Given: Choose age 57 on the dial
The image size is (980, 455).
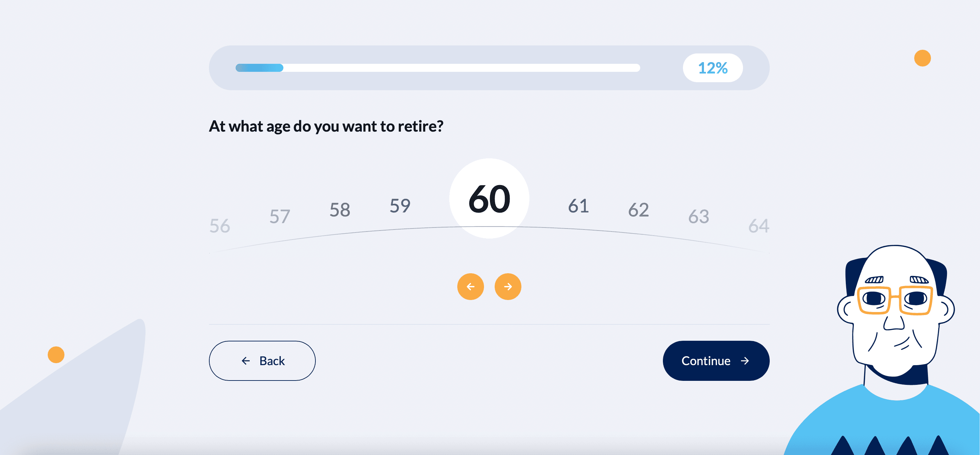Looking at the screenshot, I should click(x=280, y=216).
